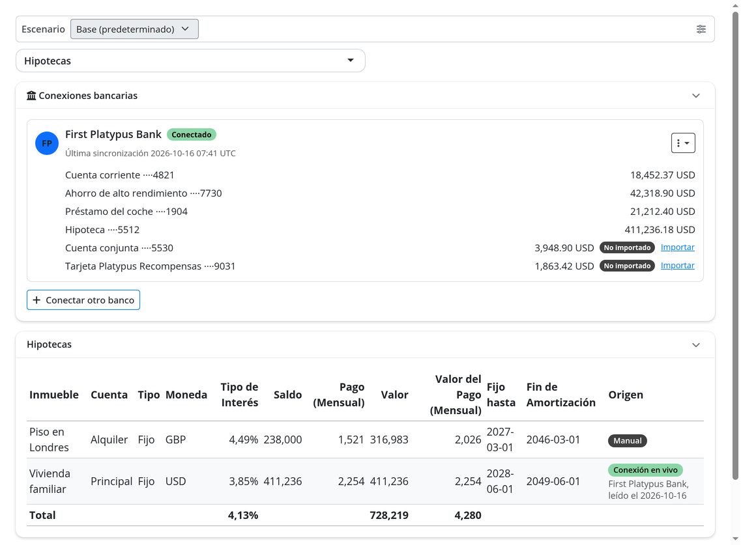Click No importado badge for Tarjeta Platypus Recompensas

point(627,266)
